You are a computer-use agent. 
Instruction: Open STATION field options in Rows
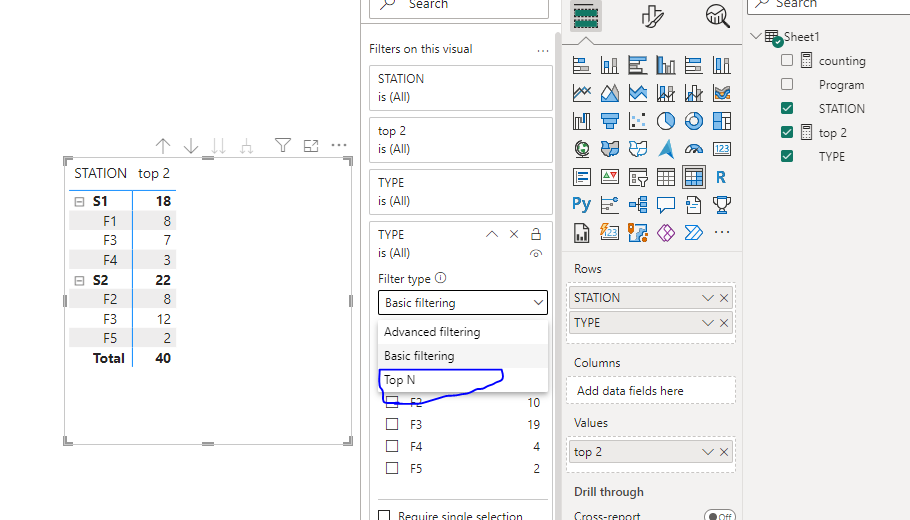[707, 298]
